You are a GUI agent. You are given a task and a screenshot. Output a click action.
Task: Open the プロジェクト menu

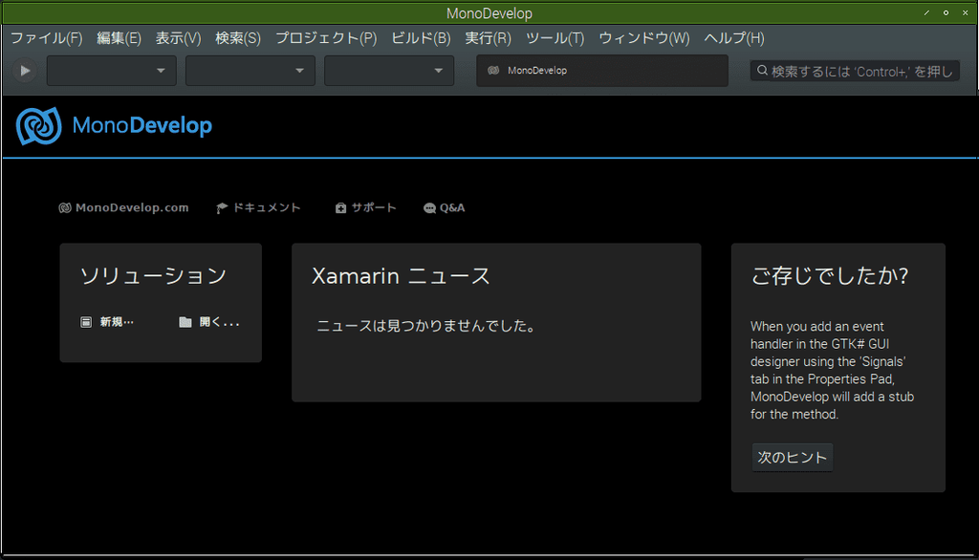click(325, 38)
